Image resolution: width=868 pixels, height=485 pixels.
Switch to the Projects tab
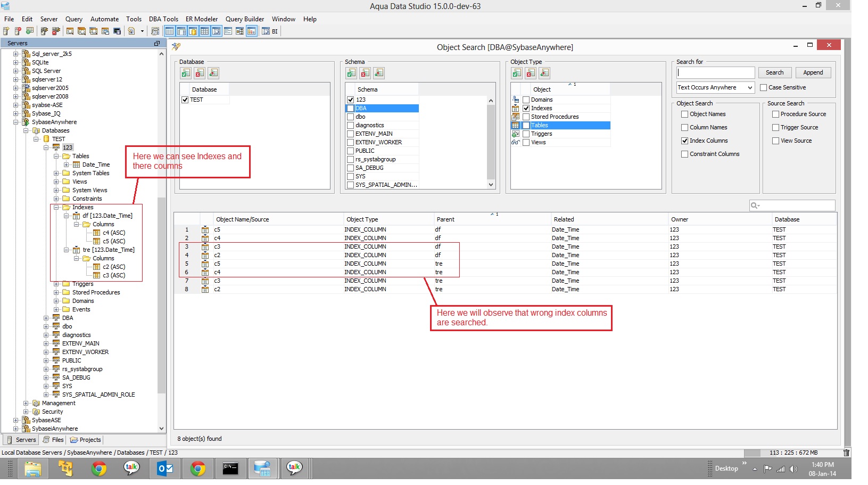click(86, 440)
